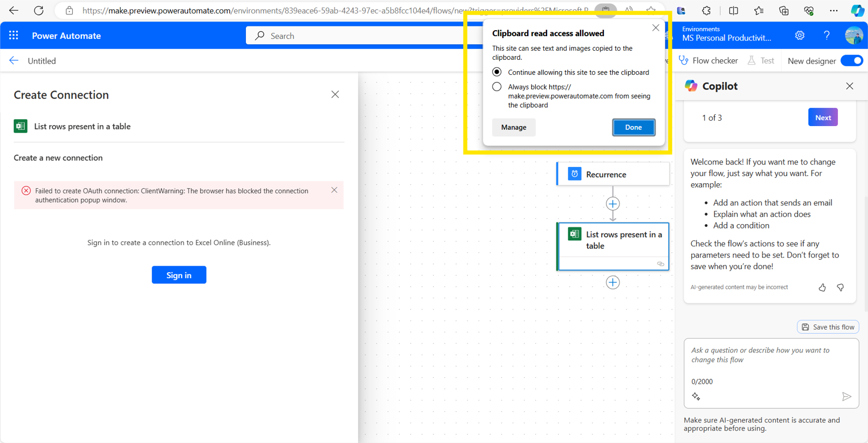Click the Copilot logo in pane header
868x443 pixels.
[691, 86]
